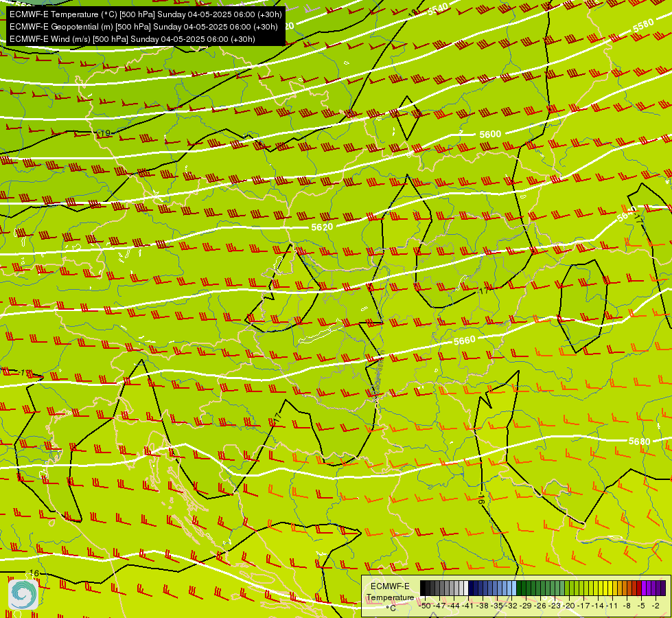Click the 5680 geopotential contour label
This screenshot has width=672, height=618.
coord(640,442)
